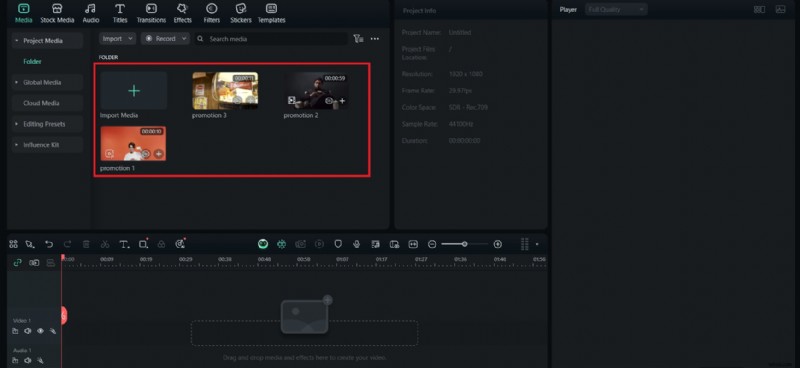Open the Media tab
Image resolution: width=800 pixels, height=368 pixels.
click(x=23, y=13)
